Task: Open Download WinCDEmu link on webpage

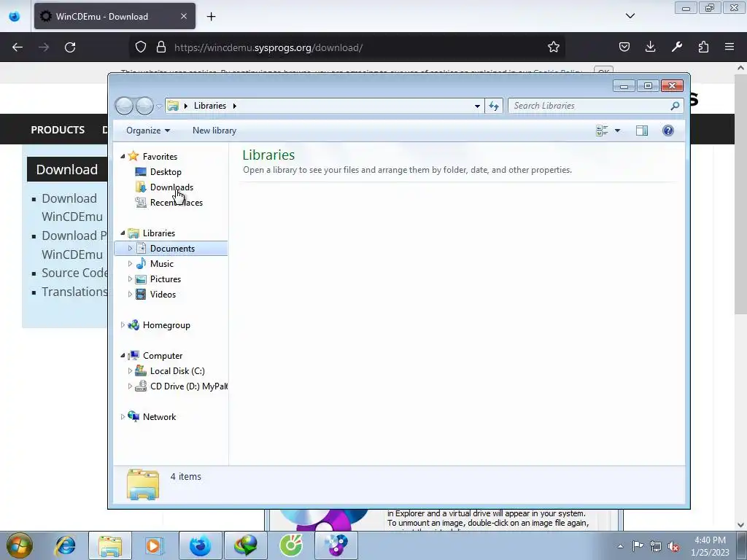Action: pyautogui.click(x=72, y=207)
